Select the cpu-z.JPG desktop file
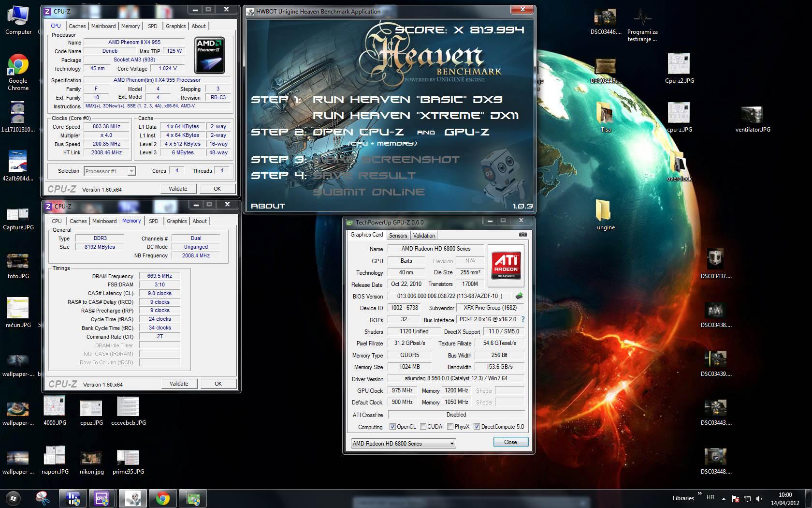Viewport: 812px width, 508px height. [x=679, y=117]
